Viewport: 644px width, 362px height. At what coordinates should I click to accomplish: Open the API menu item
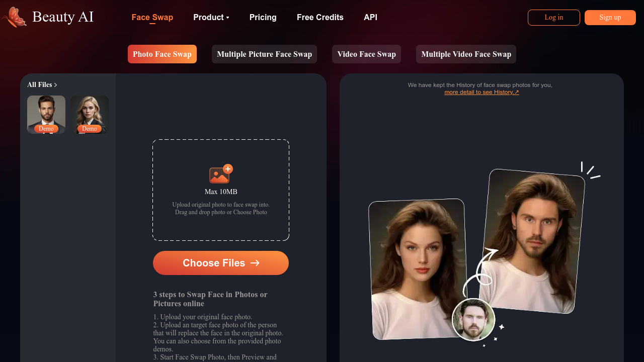(370, 17)
